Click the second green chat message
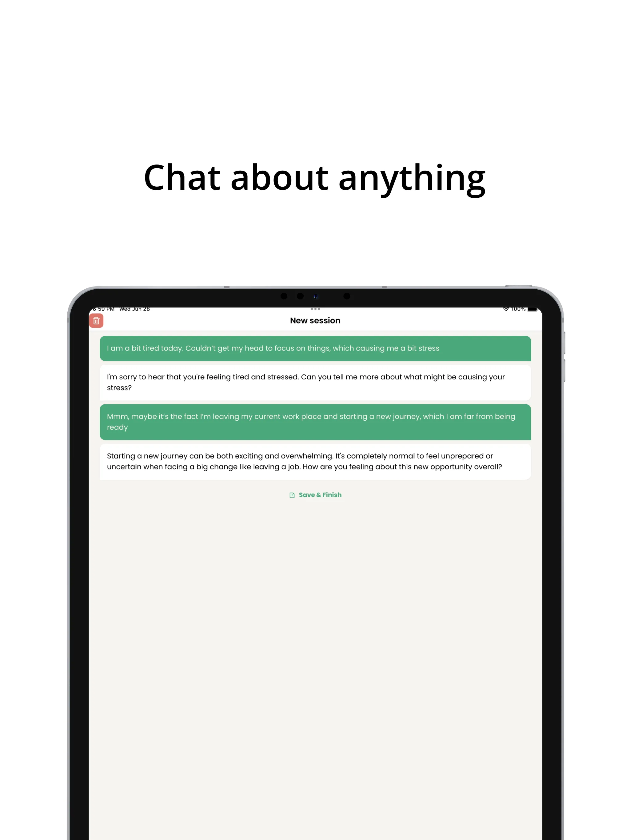This screenshot has width=630, height=840. point(315,421)
